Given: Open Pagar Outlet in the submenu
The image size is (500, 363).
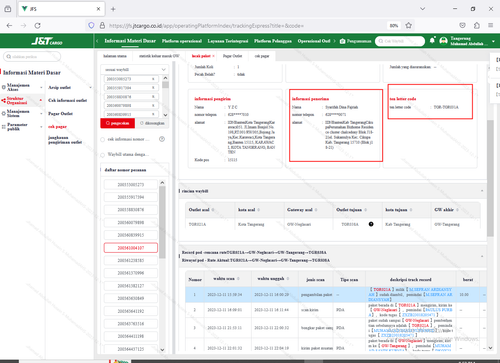Looking at the screenshot, I should [60, 114].
